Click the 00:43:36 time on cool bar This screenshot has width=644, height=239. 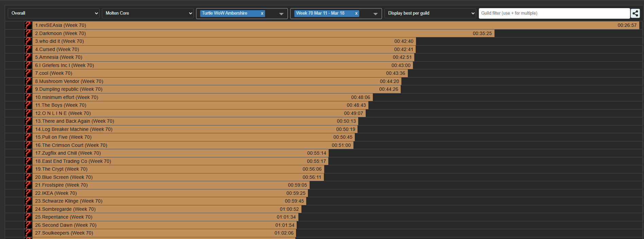tap(396, 73)
